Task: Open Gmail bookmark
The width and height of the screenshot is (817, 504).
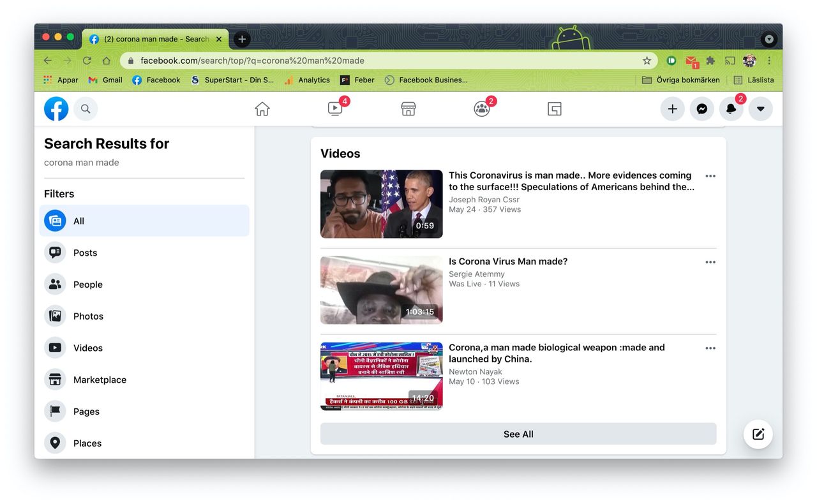Action: pos(105,80)
